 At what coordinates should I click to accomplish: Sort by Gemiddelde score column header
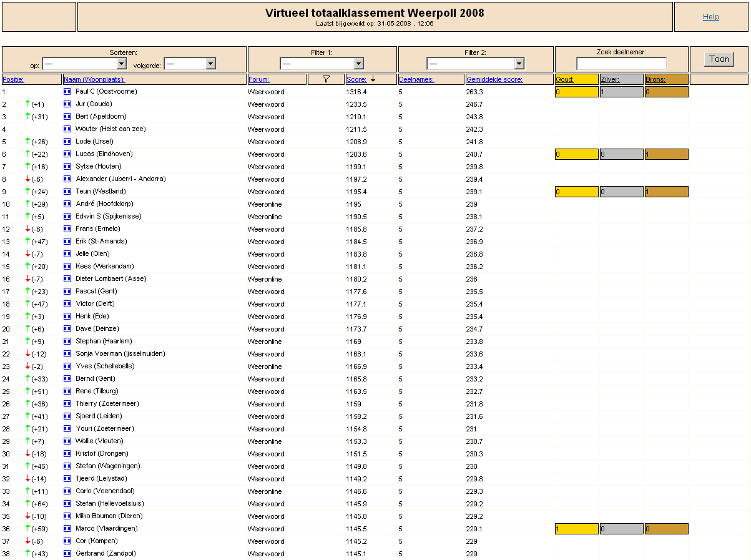click(494, 79)
